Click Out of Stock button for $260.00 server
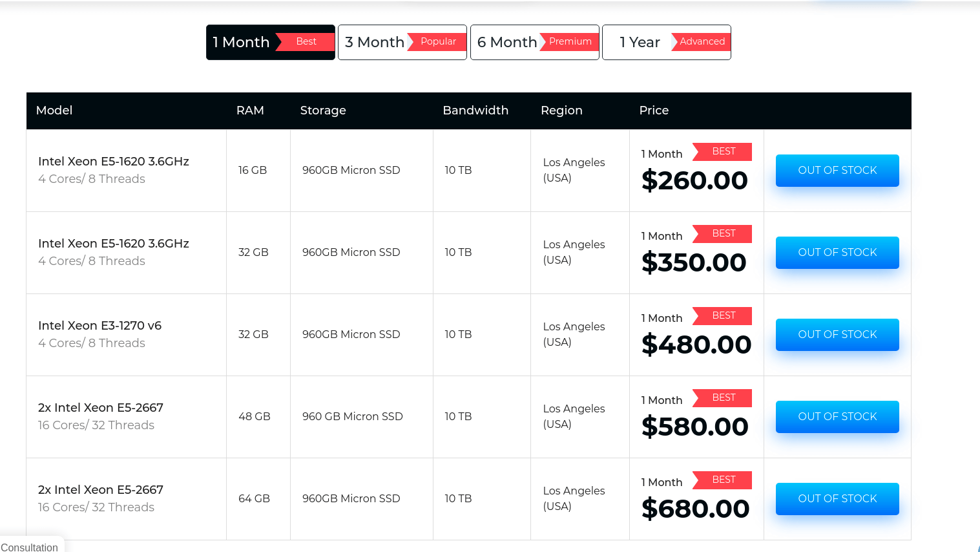Viewport: 980px width, 552px height. tap(837, 171)
